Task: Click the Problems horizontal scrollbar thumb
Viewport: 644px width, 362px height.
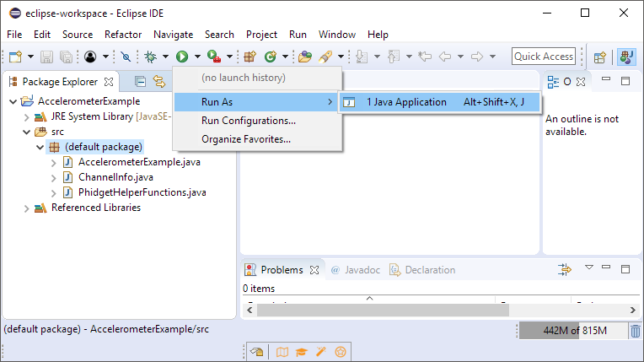Action: (383, 311)
